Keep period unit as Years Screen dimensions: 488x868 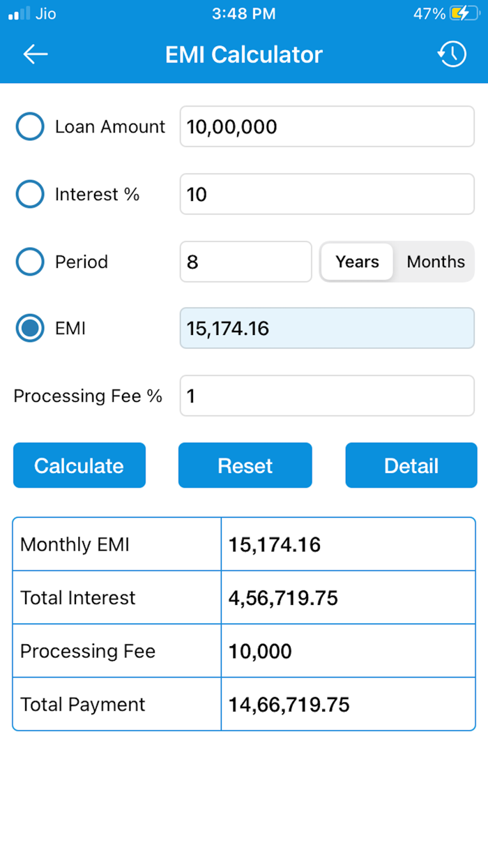(x=357, y=262)
